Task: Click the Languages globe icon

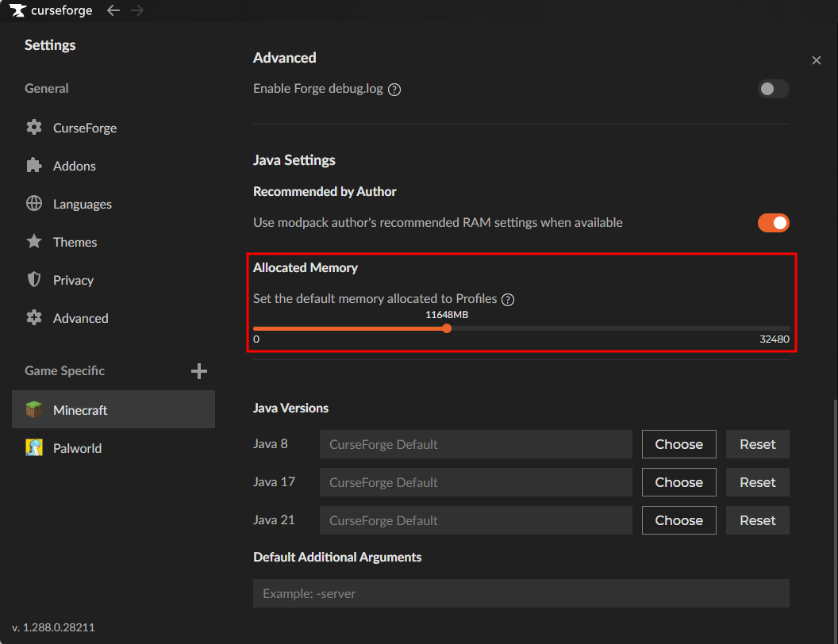Action: click(x=34, y=204)
